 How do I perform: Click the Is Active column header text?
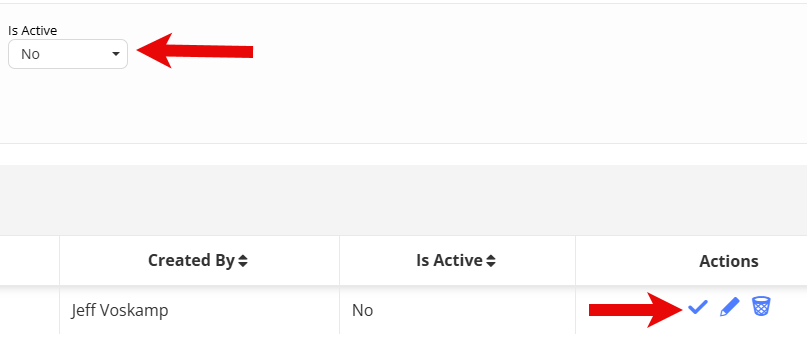(449, 261)
